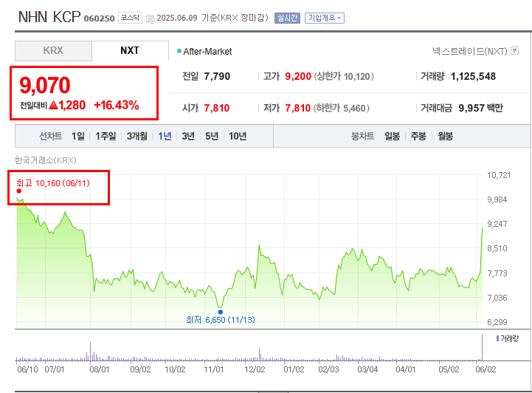The image size is (532, 393).
Task: Select the 1년 line chart period
Action: point(165,136)
